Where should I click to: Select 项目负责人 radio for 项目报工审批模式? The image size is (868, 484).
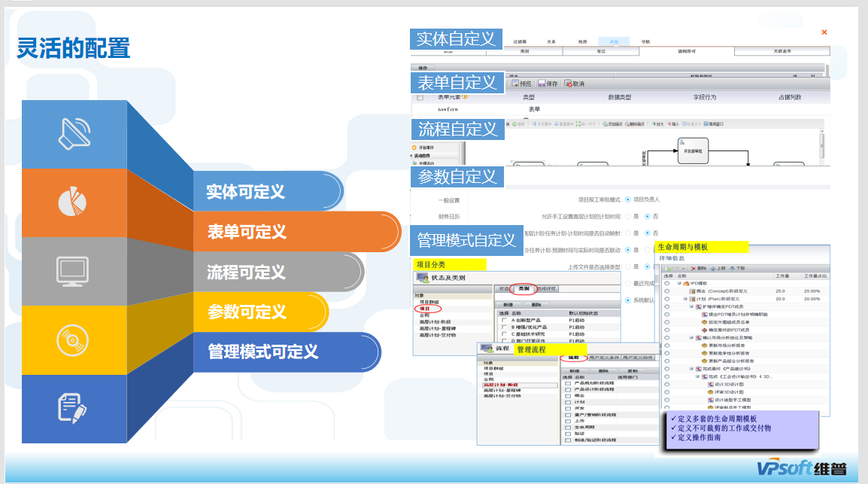tap(628, 199)
